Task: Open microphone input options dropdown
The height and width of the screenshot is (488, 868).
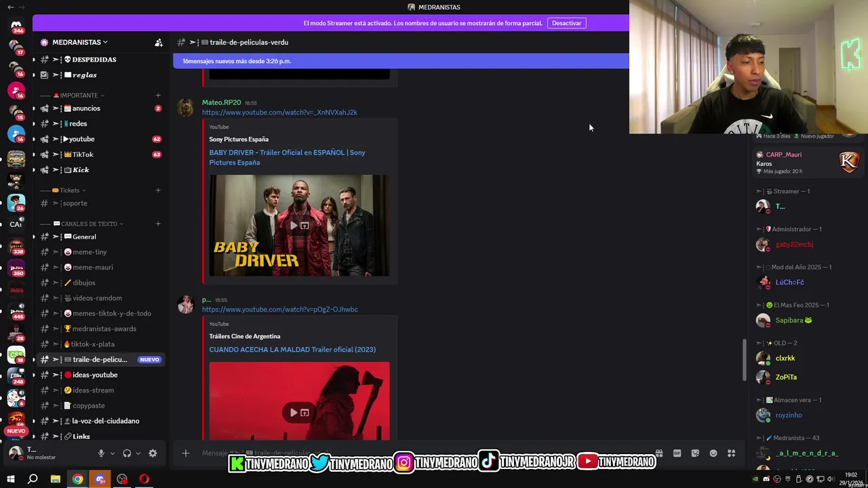Action: pos(113,453)
